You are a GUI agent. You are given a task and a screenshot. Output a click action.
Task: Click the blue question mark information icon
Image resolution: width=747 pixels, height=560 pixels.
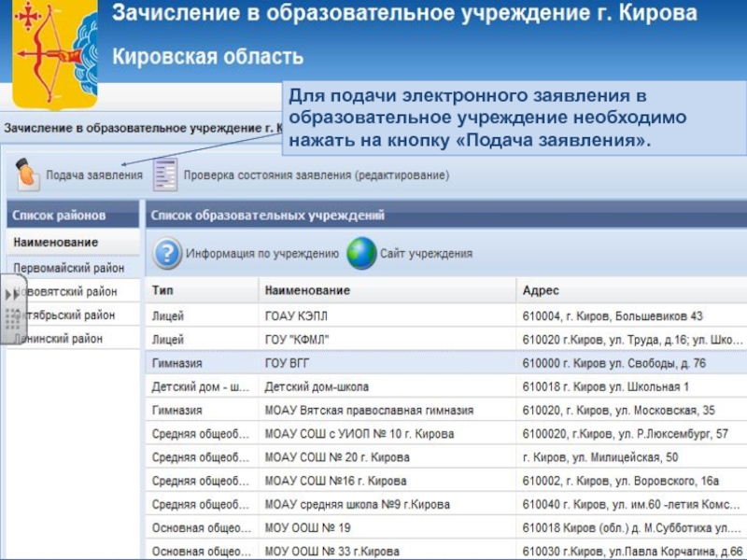tap(167, 253)
